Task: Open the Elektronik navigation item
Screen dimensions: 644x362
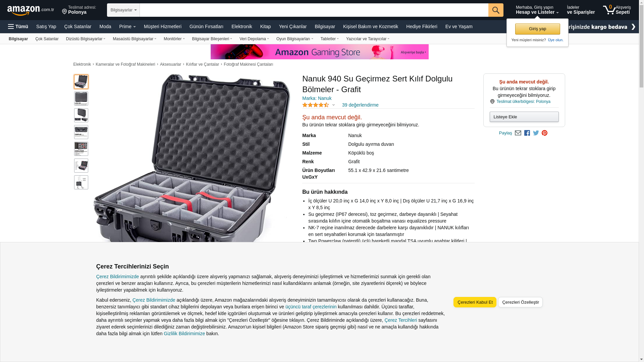Action: point(241,26)
